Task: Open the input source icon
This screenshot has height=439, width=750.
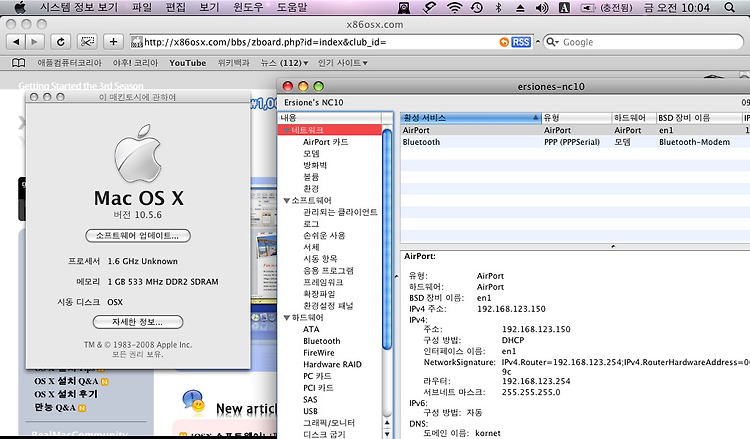Action: click(564, 7)
